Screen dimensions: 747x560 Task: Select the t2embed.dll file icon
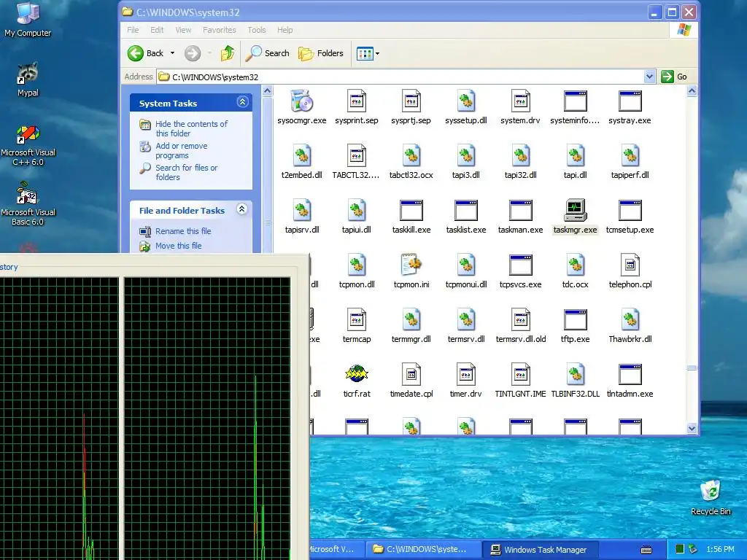click(301, 156)
